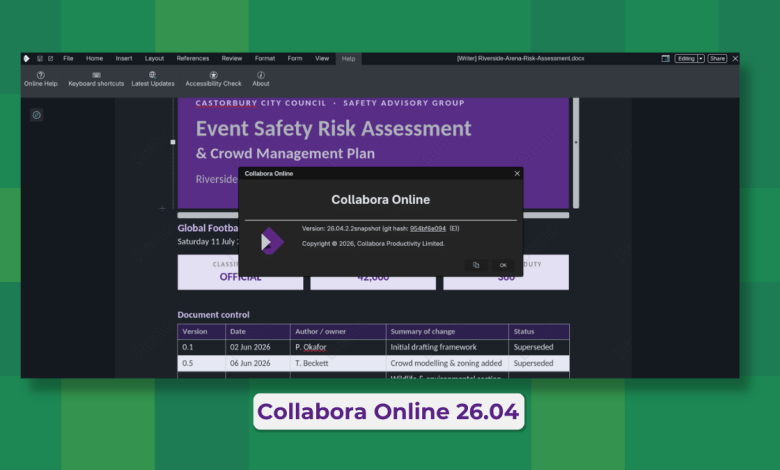Open Online Help from the Help ribbon
780x470 pixels.
tap(41, 79)
